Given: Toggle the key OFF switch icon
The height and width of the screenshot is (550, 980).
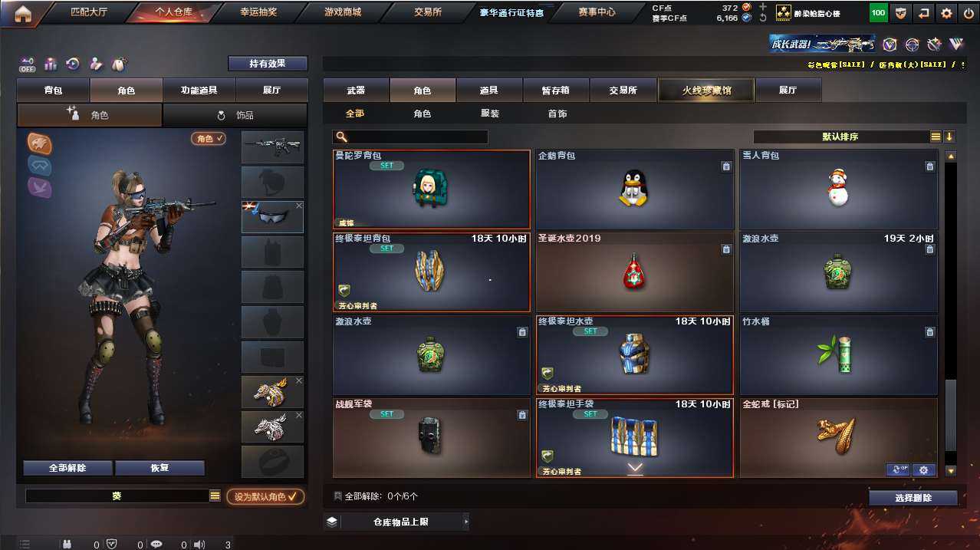Looking at the screenshot, I should click(28, 64).
